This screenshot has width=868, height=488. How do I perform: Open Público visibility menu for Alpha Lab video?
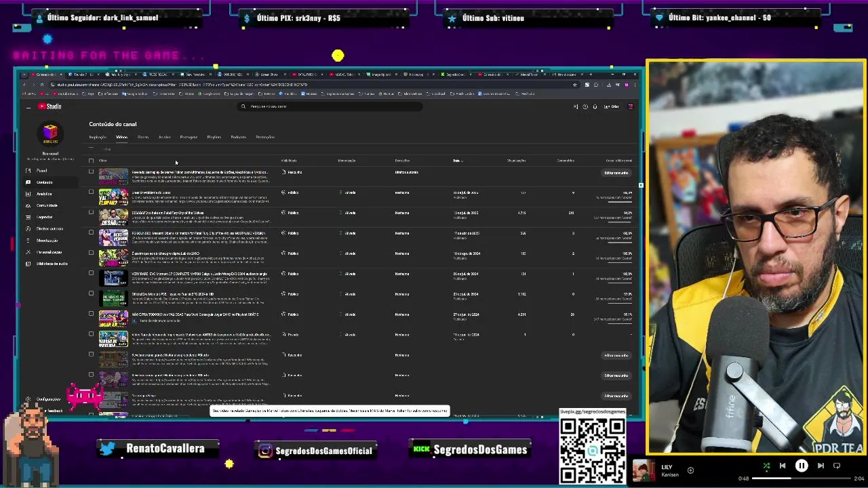click(x=291, y=253)
